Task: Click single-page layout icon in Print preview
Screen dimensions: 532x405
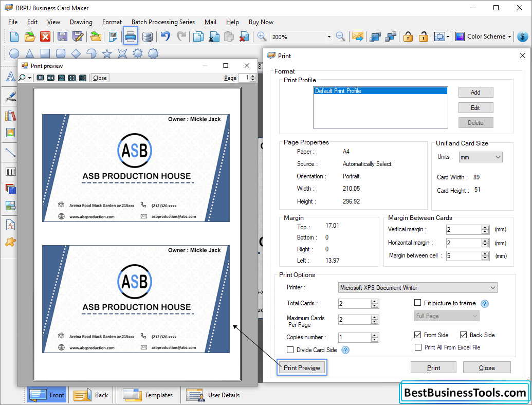Action: (40, 78)
